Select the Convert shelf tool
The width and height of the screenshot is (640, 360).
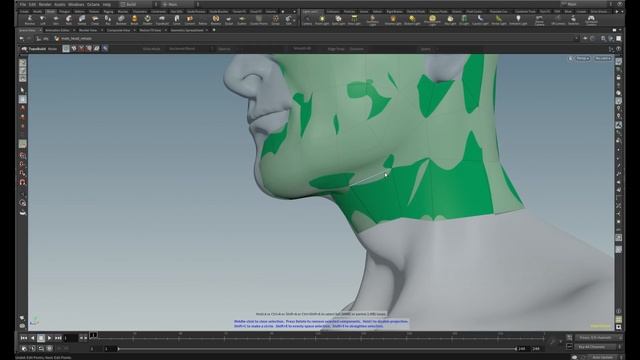[x=190, y=20]
